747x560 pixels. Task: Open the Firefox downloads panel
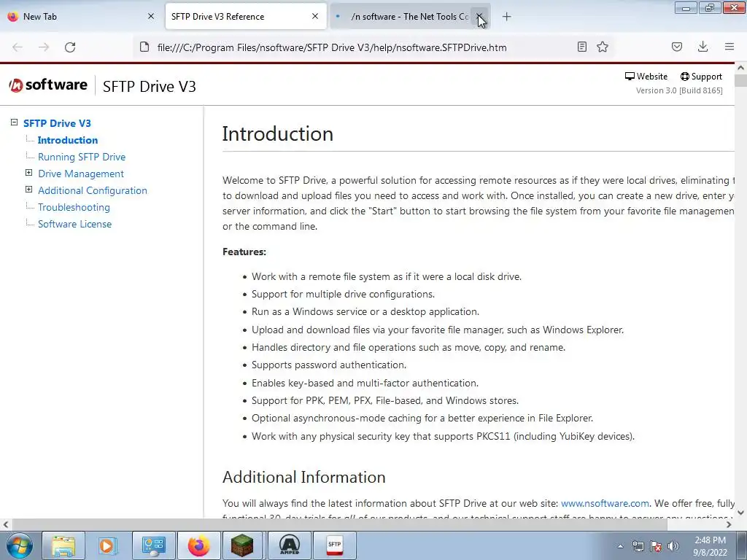tap(703, 47)
